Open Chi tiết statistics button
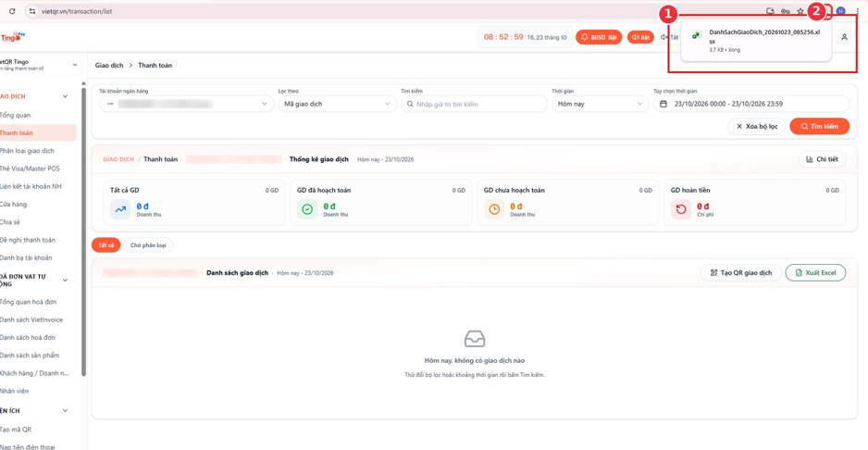Image resolution: width=868 pixels, height=450 pixels. [822, 159]
